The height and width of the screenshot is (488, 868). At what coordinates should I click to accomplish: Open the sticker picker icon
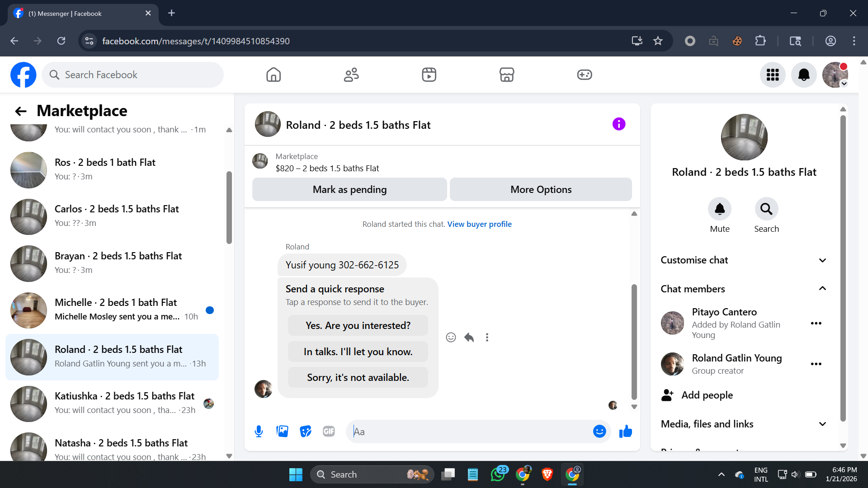[306, 432]
